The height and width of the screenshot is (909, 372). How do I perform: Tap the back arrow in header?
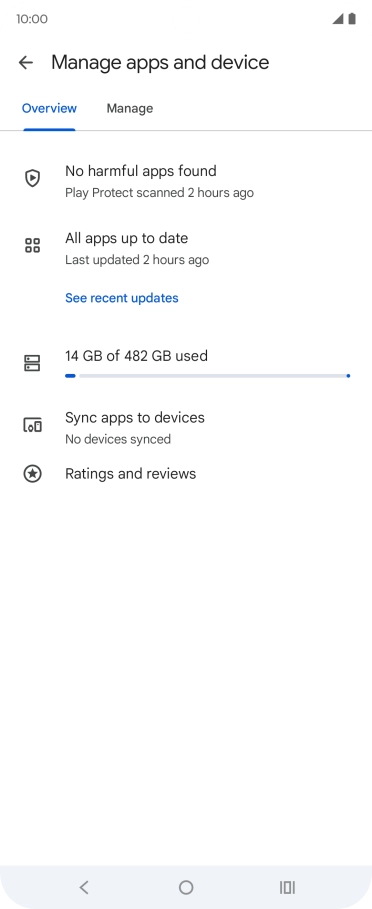pyautogui.click(x=25, y=63)
